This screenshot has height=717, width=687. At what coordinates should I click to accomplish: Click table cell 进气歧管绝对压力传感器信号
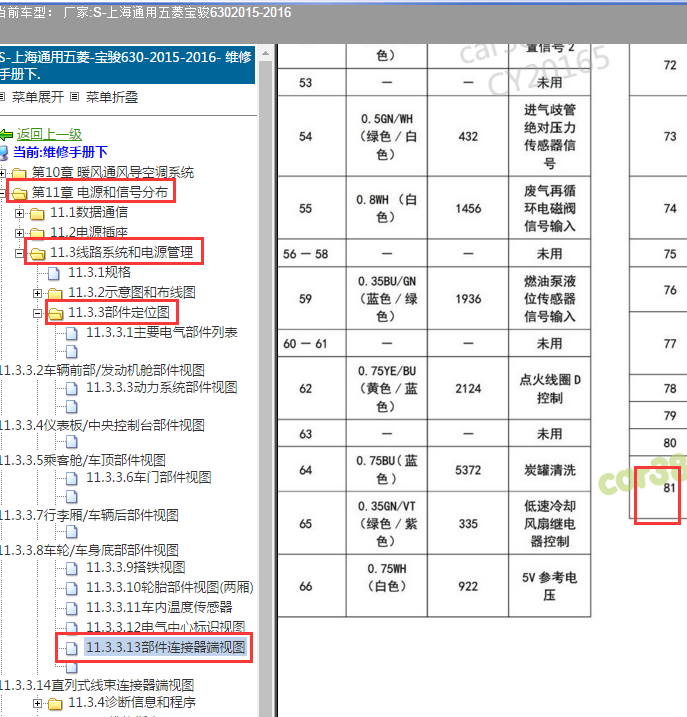click(x=549, y=136)
